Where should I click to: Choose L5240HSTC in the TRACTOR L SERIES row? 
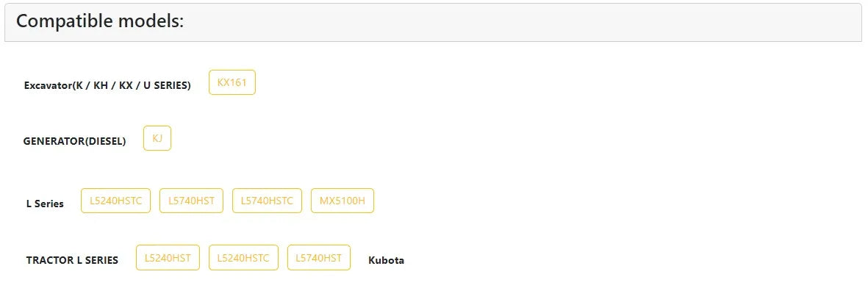coord(243,258)
